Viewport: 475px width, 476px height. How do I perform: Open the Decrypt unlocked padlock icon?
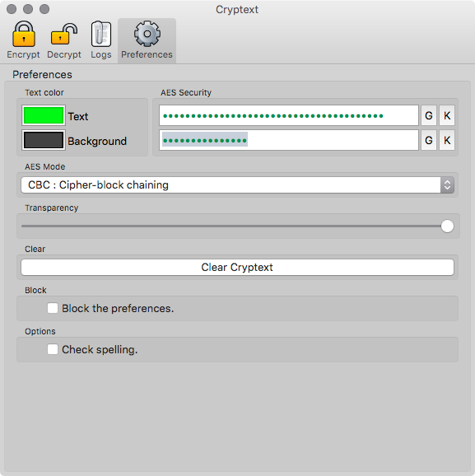pos(64,34)
